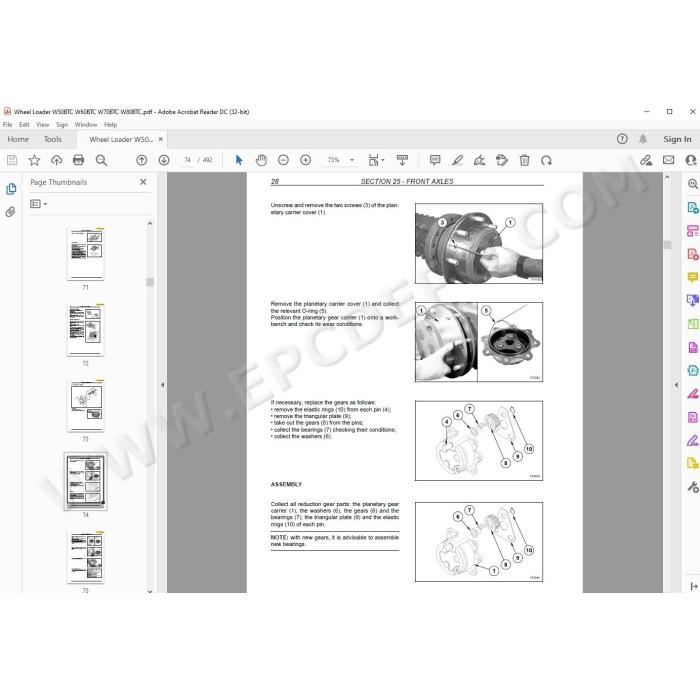Open the Page Thumbnails panel icon in the left rail
This screenshot has height=700, width=700.
click(x=11, y=188)
